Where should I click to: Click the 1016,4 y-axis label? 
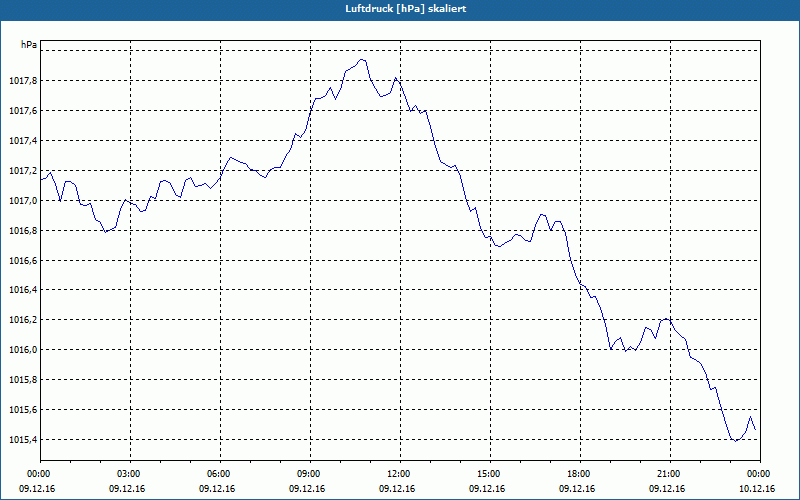click(x=23, y=290)
